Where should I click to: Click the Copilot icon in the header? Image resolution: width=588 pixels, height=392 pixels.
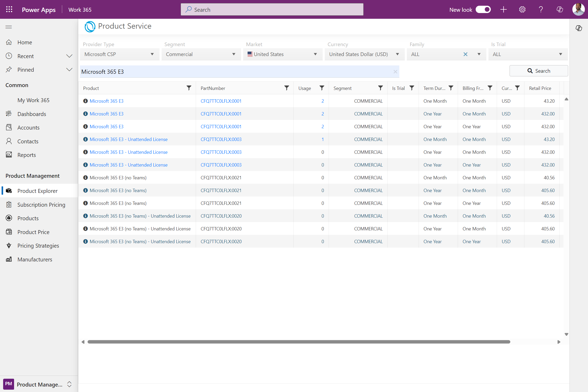560,10
